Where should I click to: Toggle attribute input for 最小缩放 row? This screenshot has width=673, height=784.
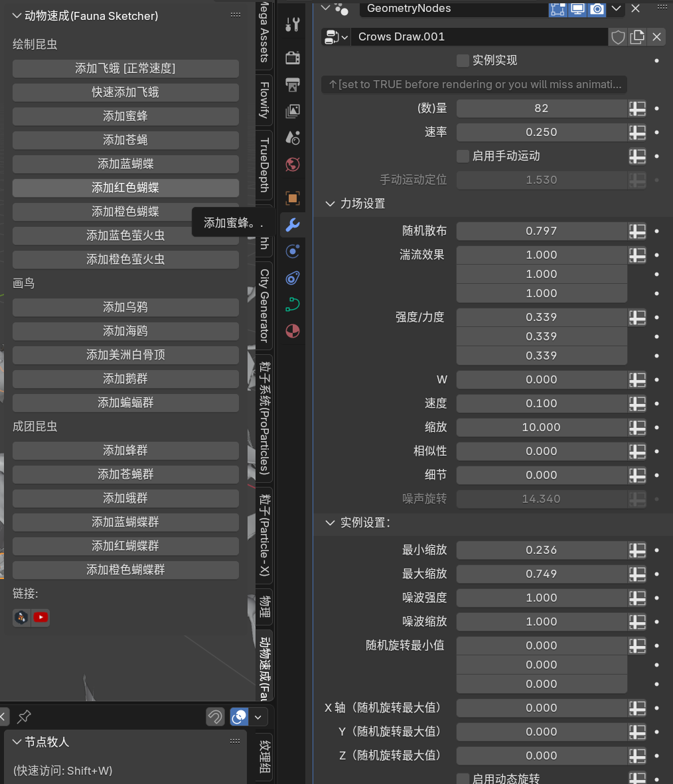(x=637, y=551)
